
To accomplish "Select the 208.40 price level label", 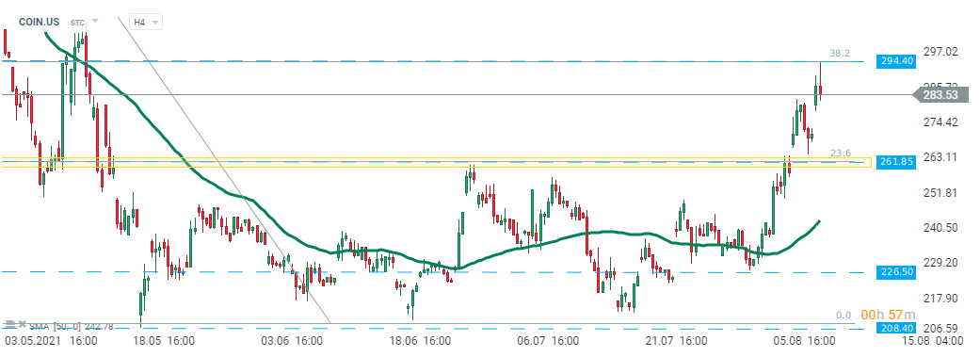I will pyautogui.click(x=895, y=328).
